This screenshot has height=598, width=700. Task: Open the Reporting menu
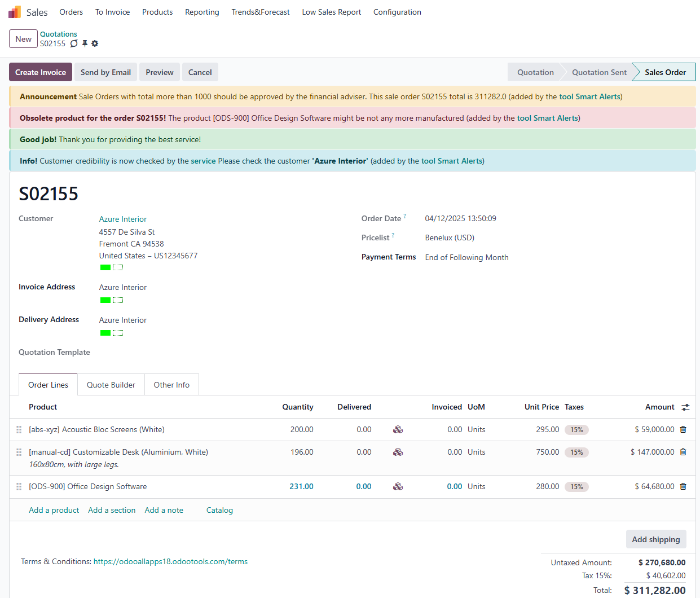(202, 12)
